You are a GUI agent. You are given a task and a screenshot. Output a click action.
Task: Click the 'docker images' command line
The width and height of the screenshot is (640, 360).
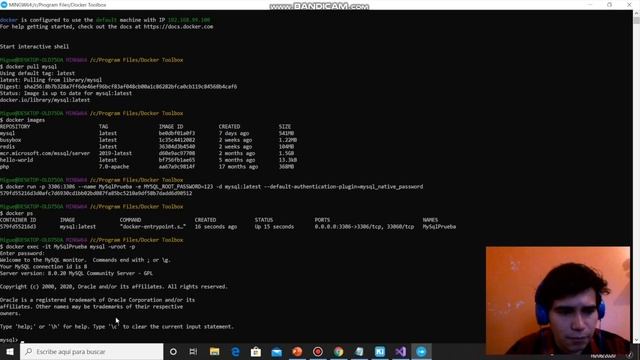click(22, 120)
